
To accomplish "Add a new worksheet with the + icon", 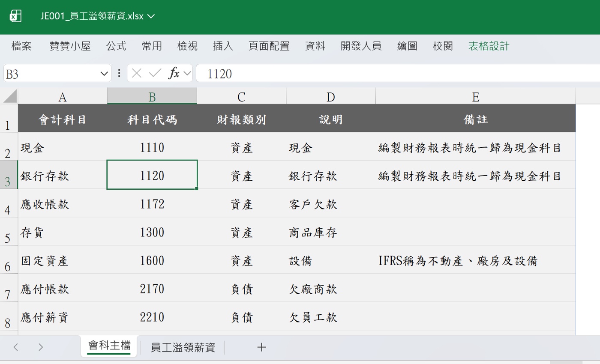I will click(x=261, y=348).
